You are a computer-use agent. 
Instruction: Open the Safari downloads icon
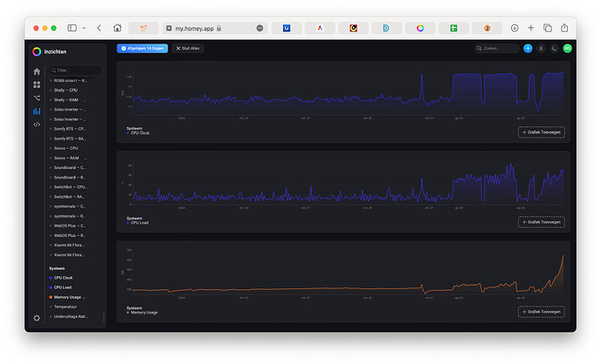pyautogui.click(x=515, y=28)
